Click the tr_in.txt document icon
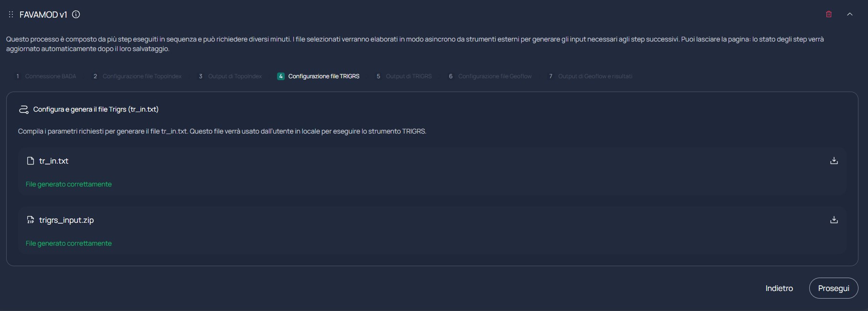Viewport: 868px width, 311px height. [x=31, y=161]
